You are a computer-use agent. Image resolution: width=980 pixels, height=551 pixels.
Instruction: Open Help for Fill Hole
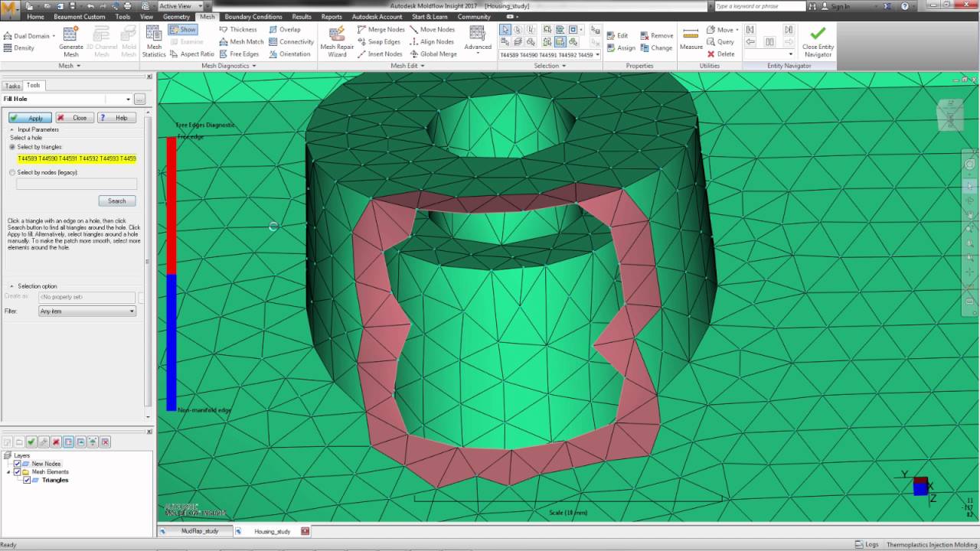(x=117, y=118)
